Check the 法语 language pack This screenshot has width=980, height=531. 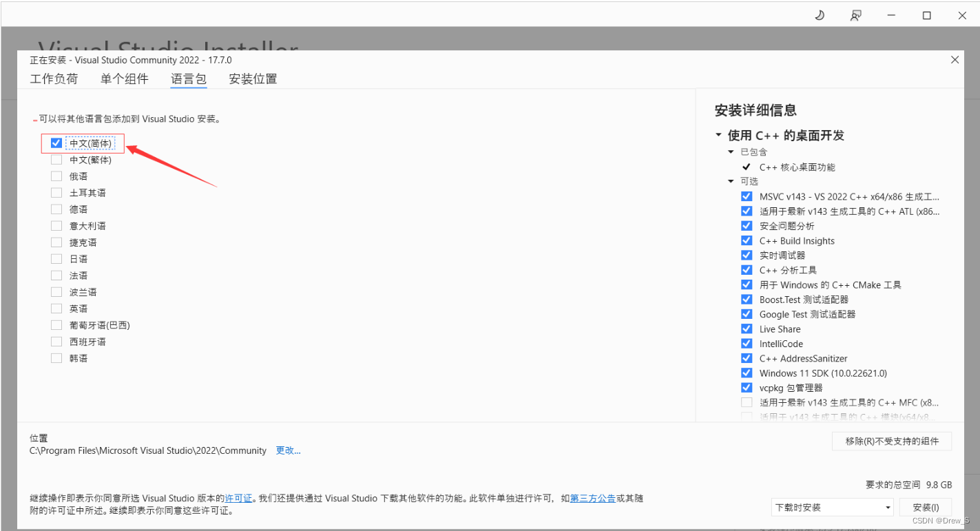pyautogui.click(x=56, y=275)
